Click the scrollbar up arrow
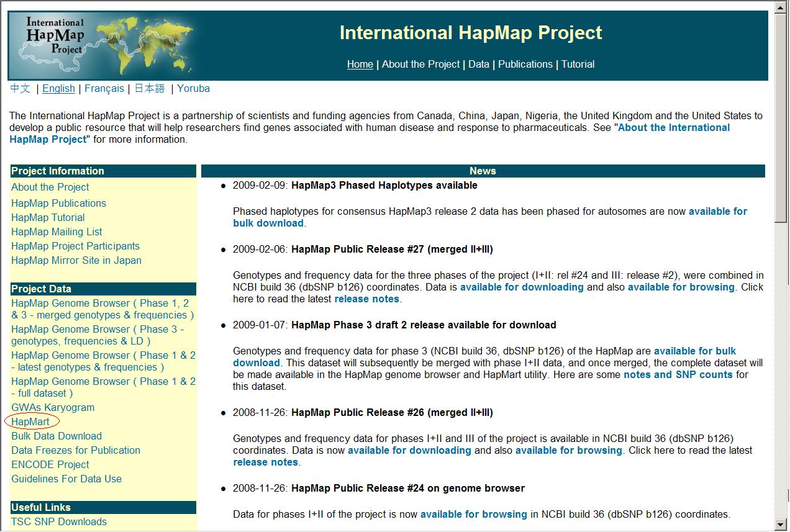The width and height of the screenshot is (790, 532). 781,7
